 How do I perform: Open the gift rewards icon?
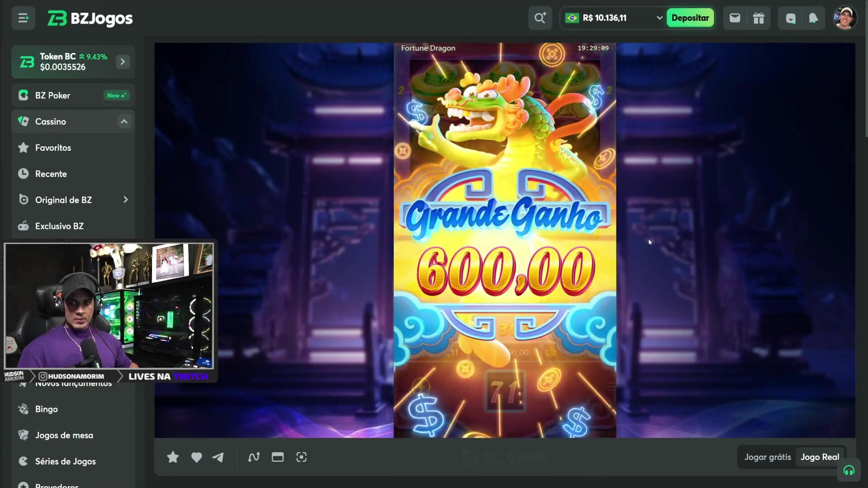pyautogui.click(x=759, y=18)
